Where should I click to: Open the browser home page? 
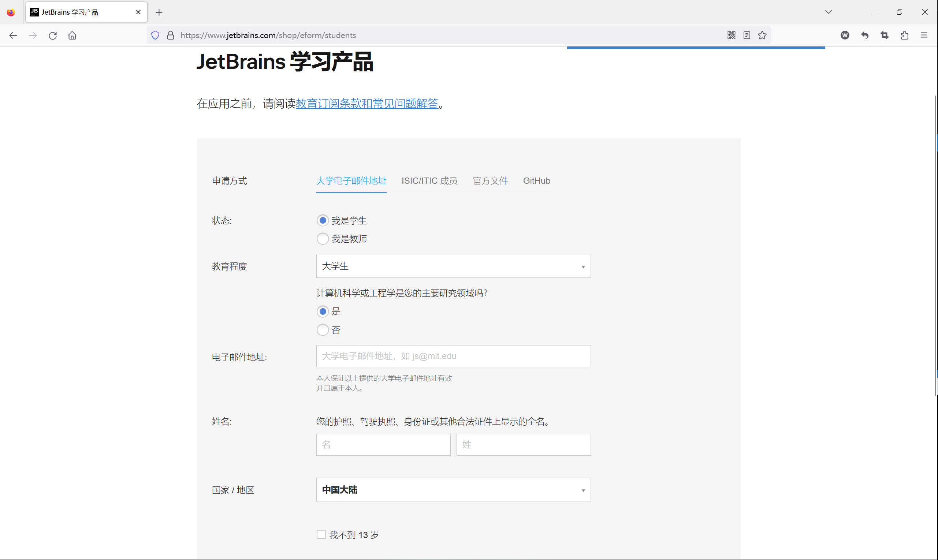pos(72,36)
